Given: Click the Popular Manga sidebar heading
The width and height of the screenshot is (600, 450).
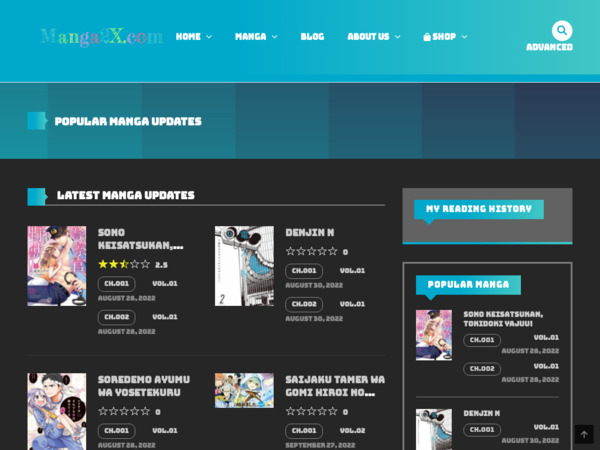Looking at the screenshot, I should 468,285.
